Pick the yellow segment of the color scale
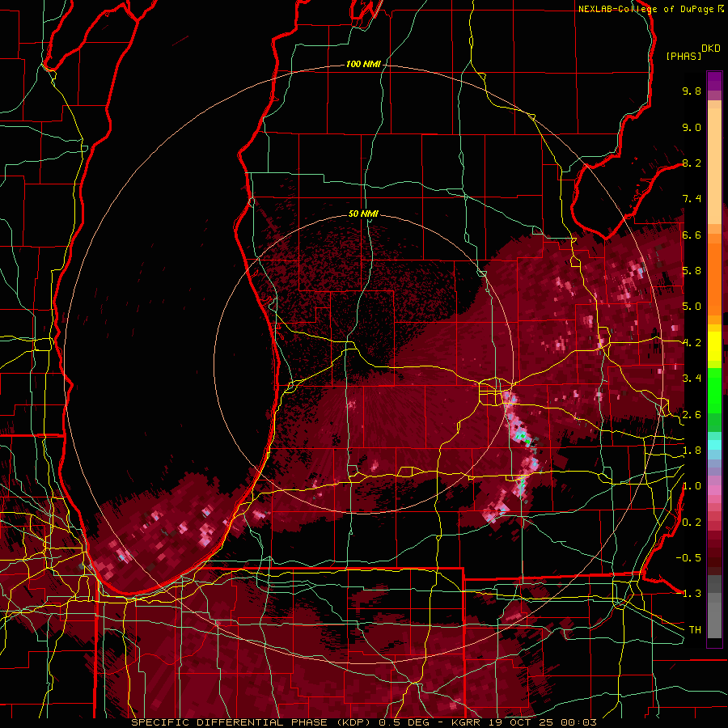The width and height of the screenshot is (728, 728). pos(714,346)
